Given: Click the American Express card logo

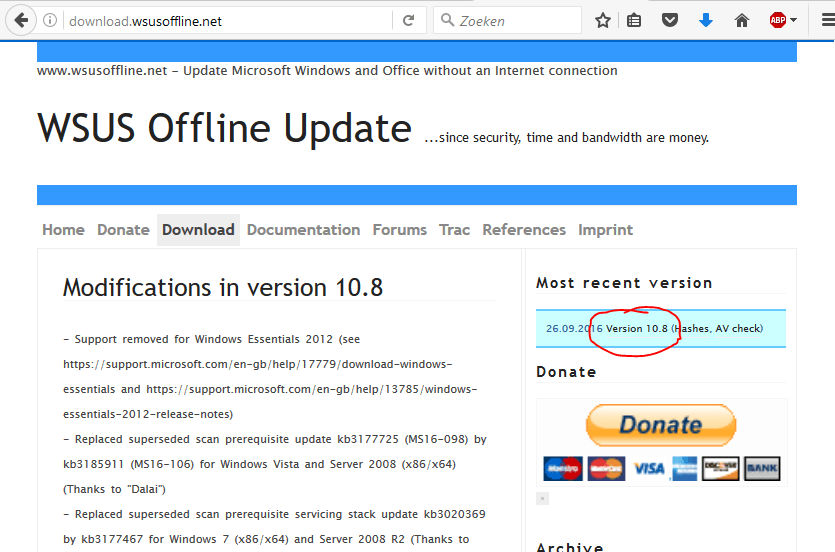Looking at the screenshot, I should click(684, 468).
